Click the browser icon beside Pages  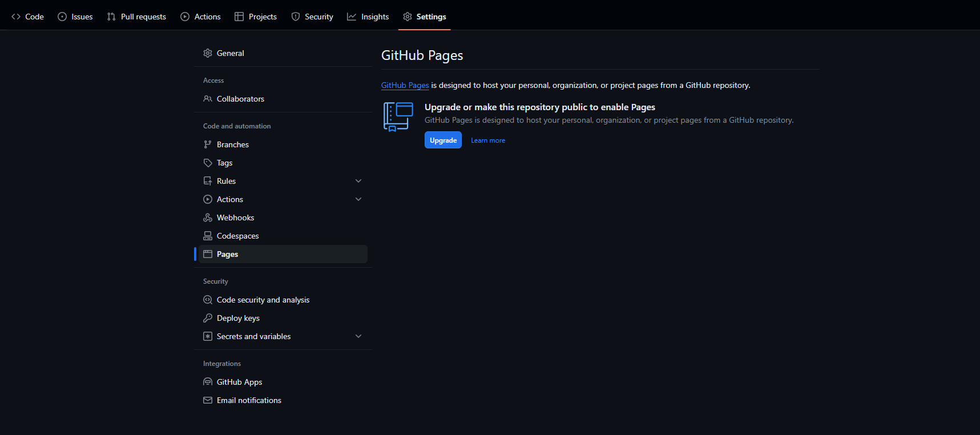click(x=208, y=254)
